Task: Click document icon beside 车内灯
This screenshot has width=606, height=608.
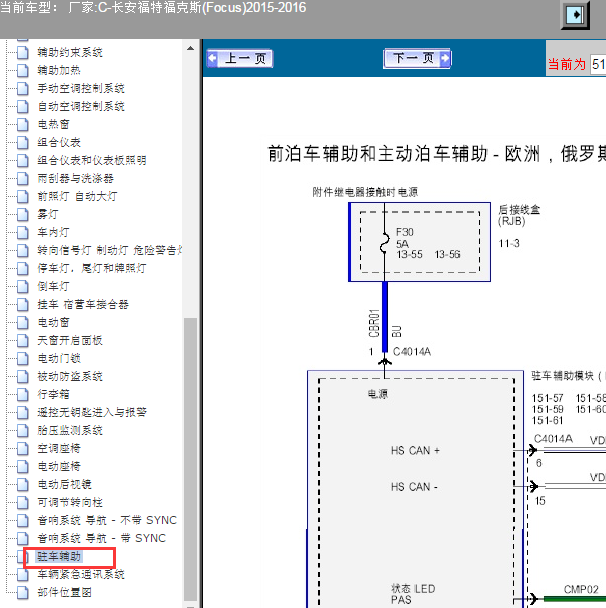Action: click(x=22, y=233)
